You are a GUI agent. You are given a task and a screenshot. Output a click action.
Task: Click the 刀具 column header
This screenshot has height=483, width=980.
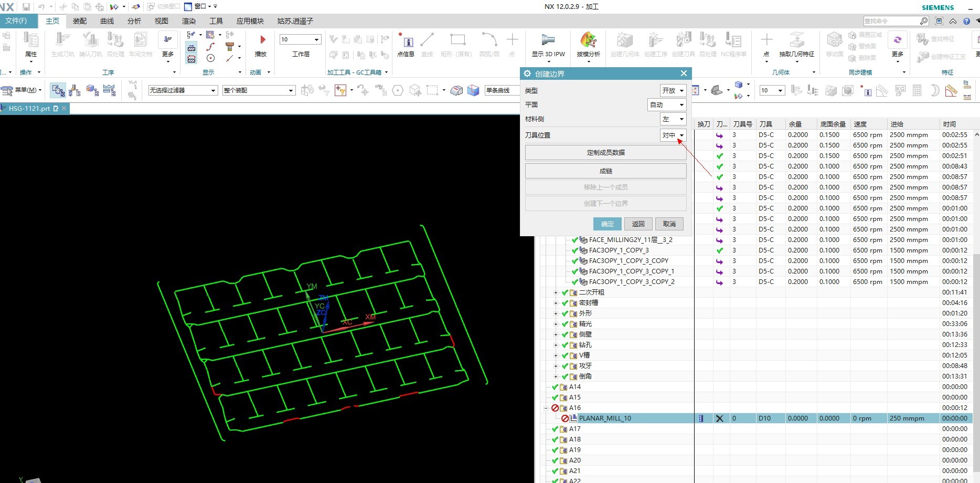pos(770,124)
